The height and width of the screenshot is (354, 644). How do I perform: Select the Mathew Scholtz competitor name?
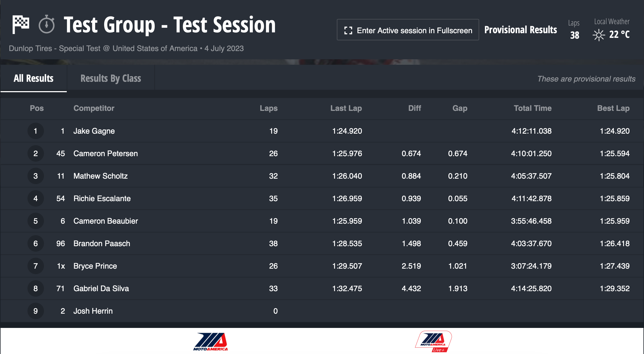coord(101,176)
